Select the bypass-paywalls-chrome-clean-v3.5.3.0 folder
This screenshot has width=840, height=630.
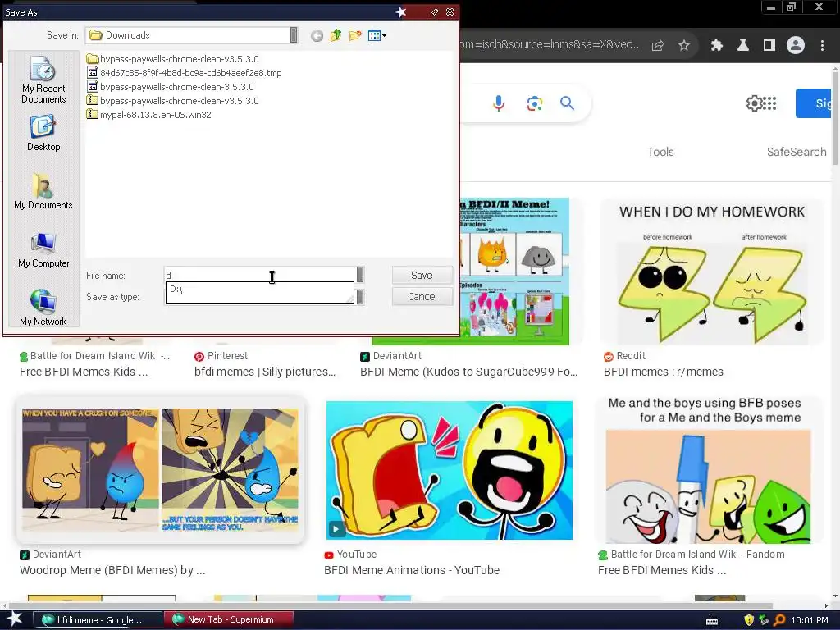(172, 59)
